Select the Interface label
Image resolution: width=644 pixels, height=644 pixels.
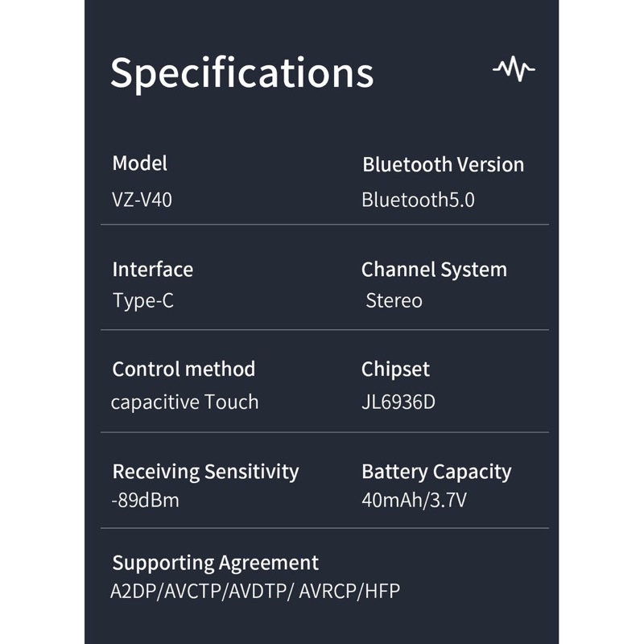(153, 269)
